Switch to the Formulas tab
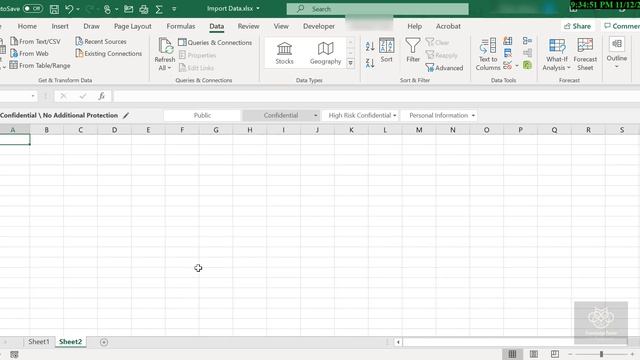This screenshot has width=640, height=360. coord(181,26)
